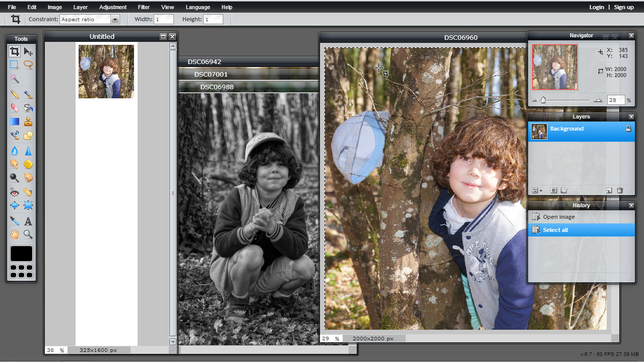Select the Type text tool
This screenshot has width=644, height=362.
28,221
